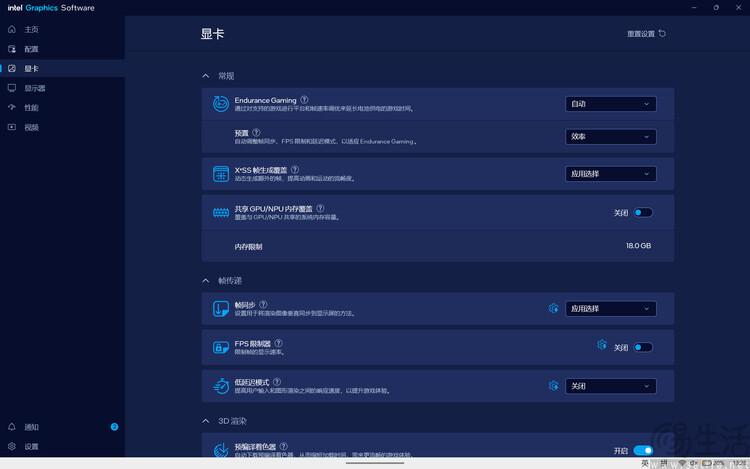The image size is (750, 469).
Task: Click the 预编译着色器 download icon
Action: coord(221,450)
